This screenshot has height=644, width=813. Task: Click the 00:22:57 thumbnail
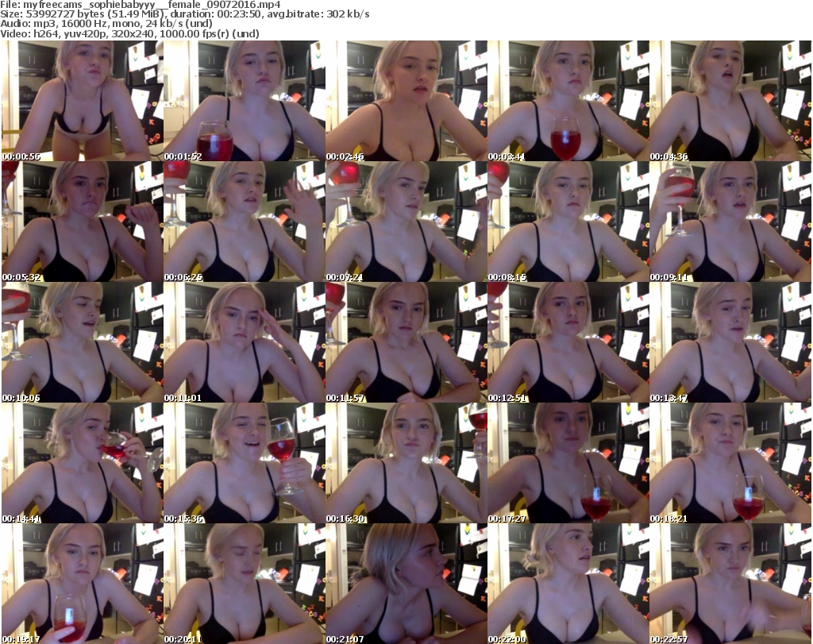click(730, 584)
